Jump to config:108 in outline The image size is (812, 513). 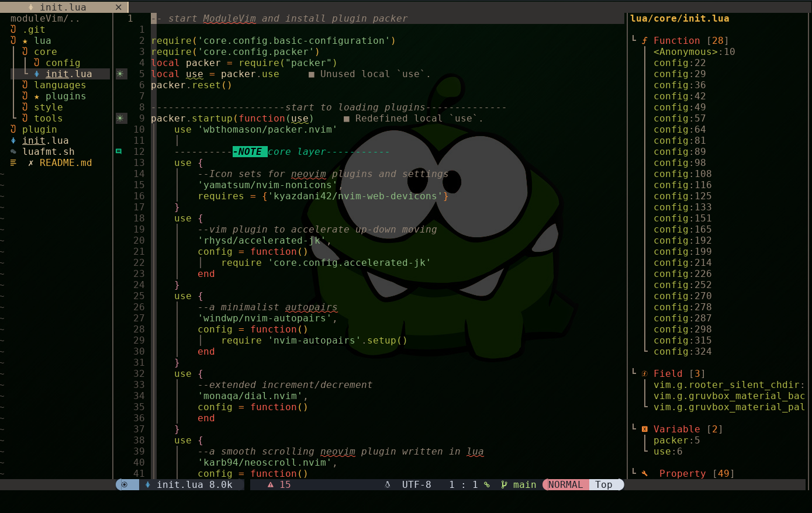pos(683,174)
